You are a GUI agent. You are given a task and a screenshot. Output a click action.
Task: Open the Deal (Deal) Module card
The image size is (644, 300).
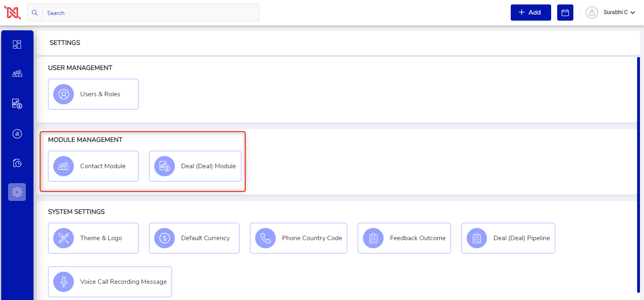[x=195, y=166]
